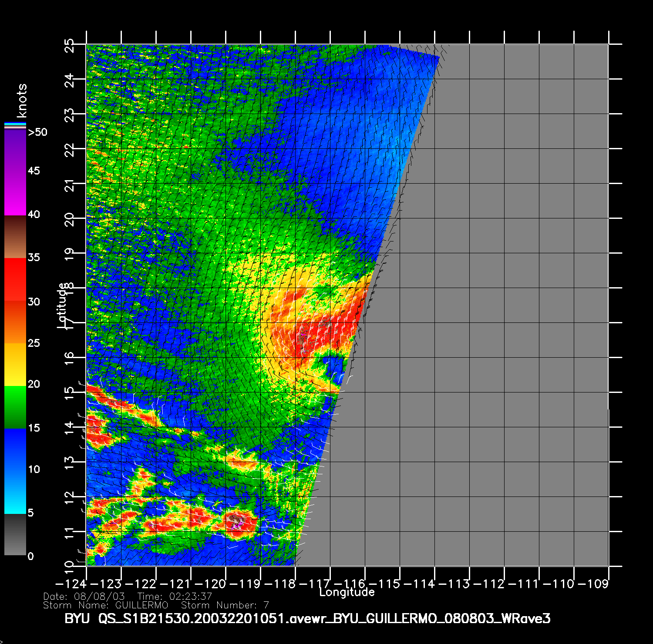The image size is (653, 644).
Task: Pick the green 15–20 knots legend band
Action: coord(15,407)
